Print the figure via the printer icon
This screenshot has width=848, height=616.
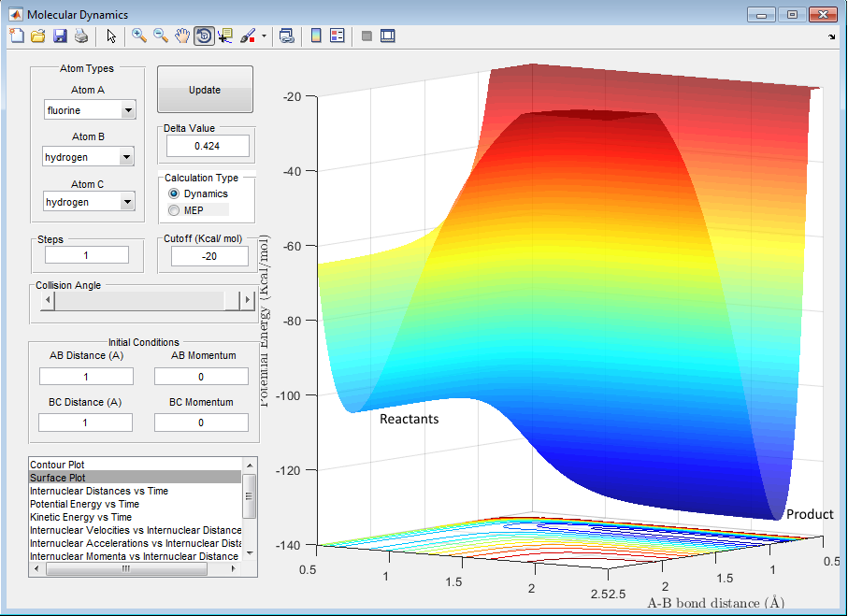(x=81, y=36)
